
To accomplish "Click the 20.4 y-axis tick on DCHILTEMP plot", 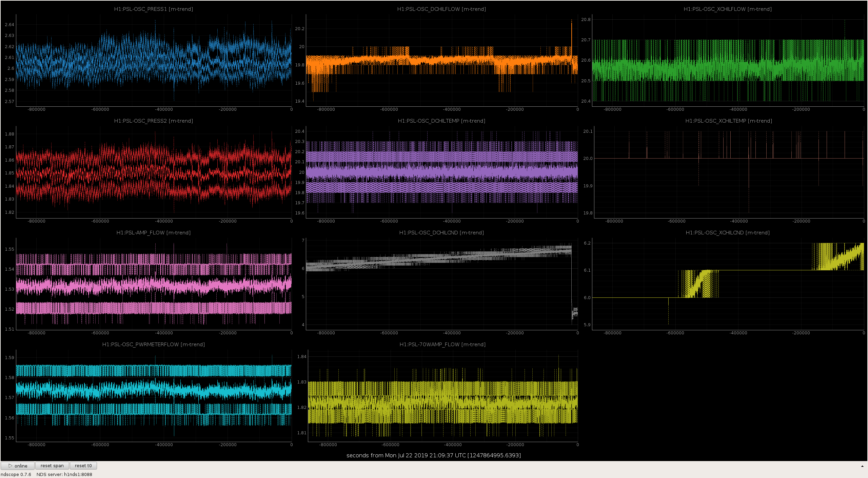I will pyautogui.click(x=300, y=131).
